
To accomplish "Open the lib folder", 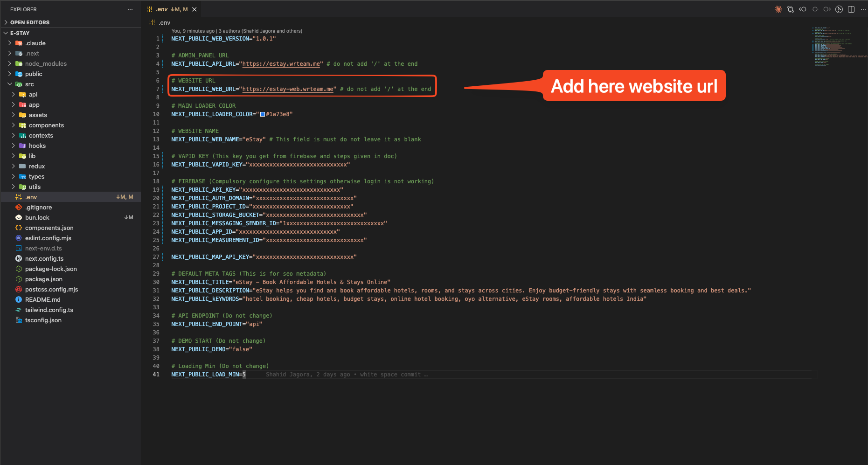I will click(x=32, y=156).
